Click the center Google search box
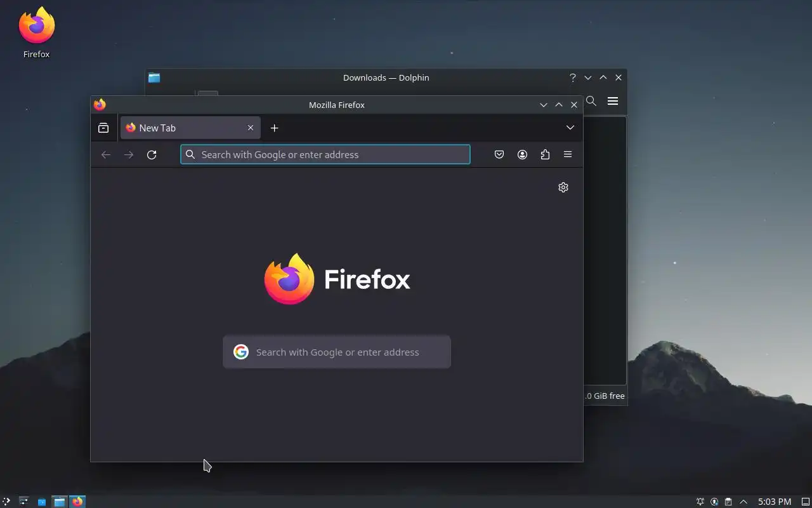 (337, 352)
